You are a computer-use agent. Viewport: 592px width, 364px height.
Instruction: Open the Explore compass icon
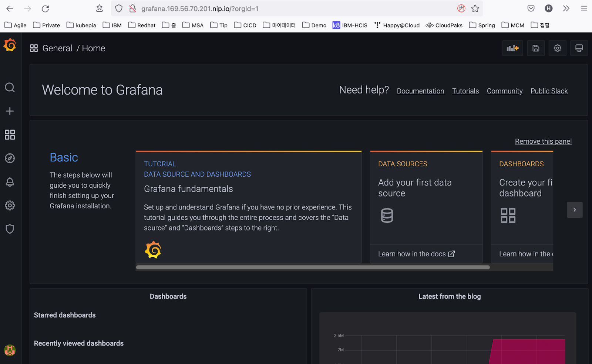pyautogui.click(x=10, y=159)
